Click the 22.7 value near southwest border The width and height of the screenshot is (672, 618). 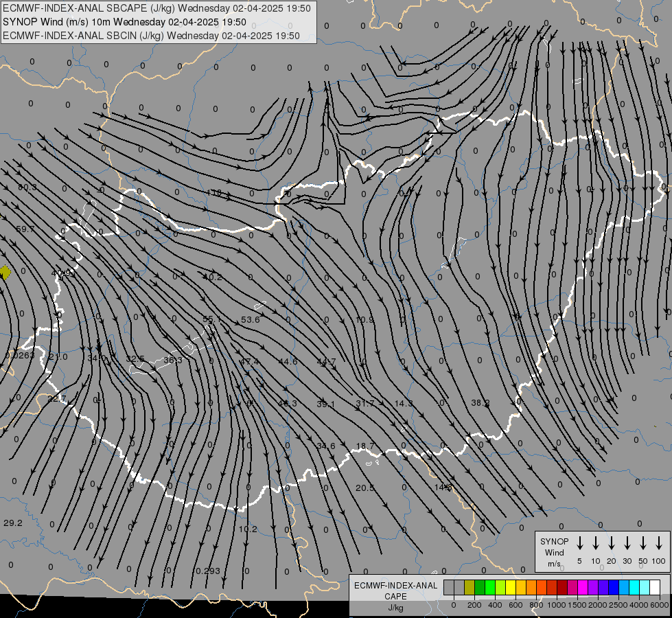(56, 399)
